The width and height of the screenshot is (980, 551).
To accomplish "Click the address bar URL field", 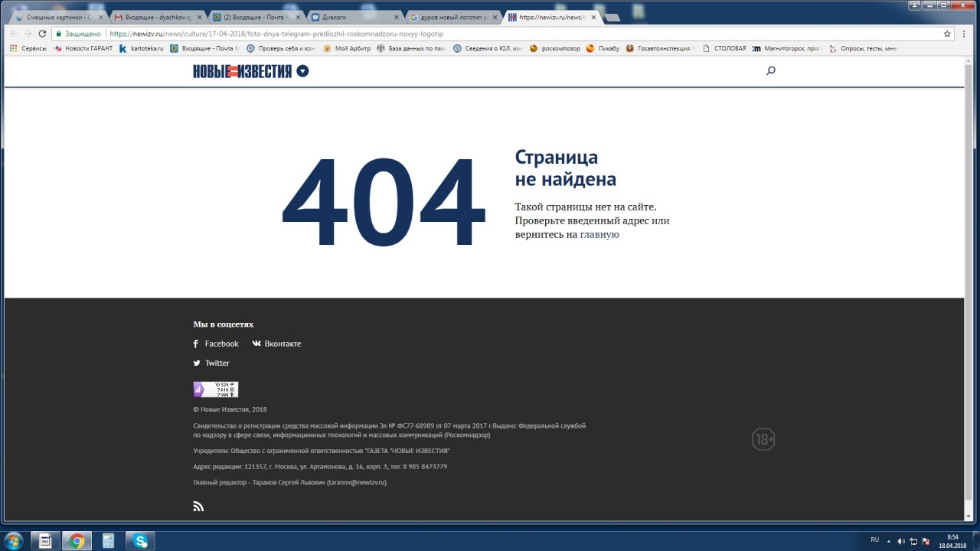I will [459, 34].
